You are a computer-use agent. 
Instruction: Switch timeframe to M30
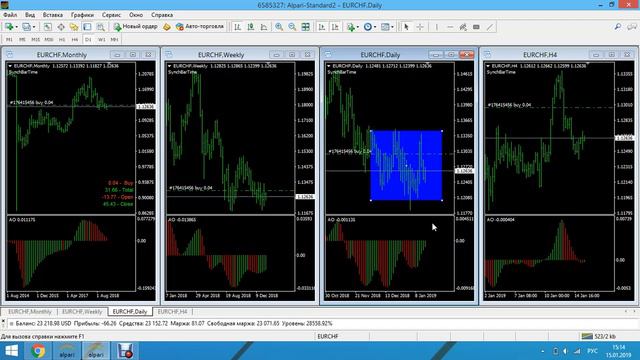tap(49, 40)
